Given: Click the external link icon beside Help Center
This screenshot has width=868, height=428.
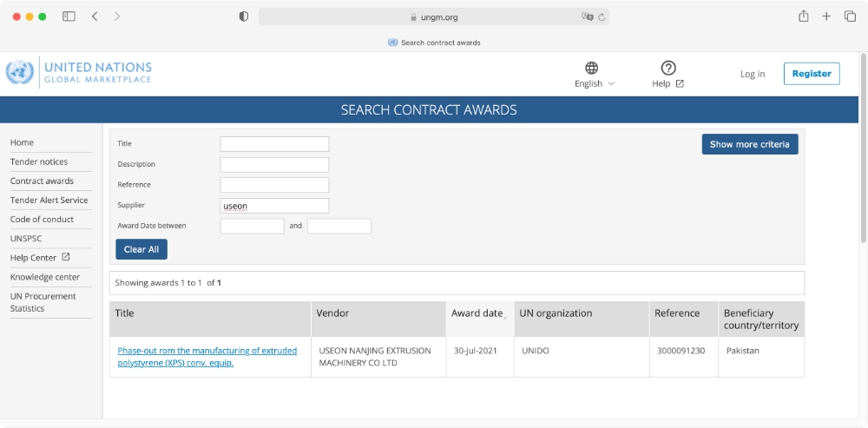Looking at the screenshot, I should coord(65,258).
